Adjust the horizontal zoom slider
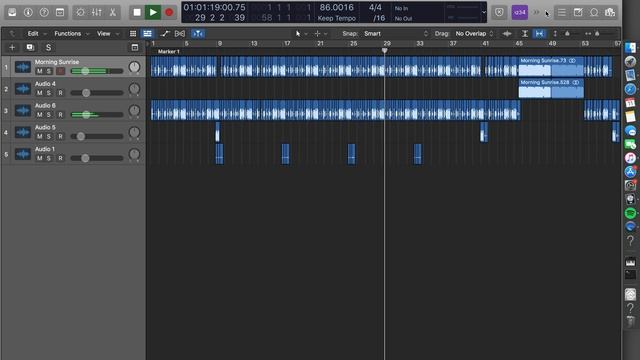Screen dimensions: 640x360 [597, 33]
